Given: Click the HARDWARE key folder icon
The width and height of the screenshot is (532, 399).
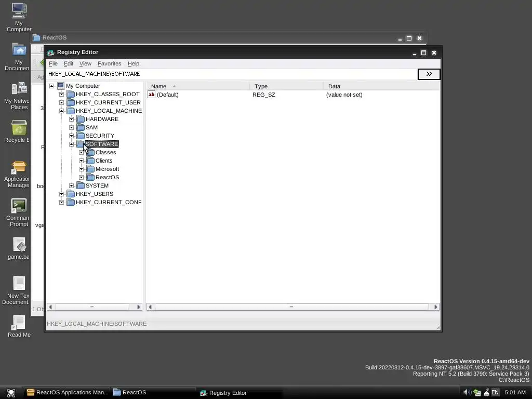Looking at the screenshot, I should 81,119.
